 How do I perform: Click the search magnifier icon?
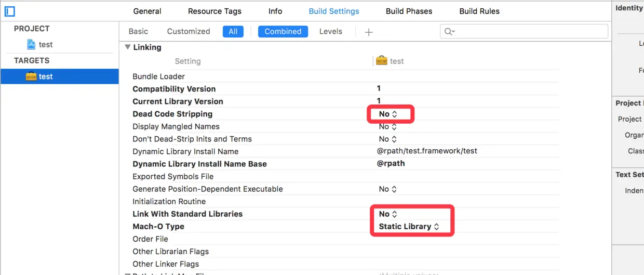pos(449,32)
